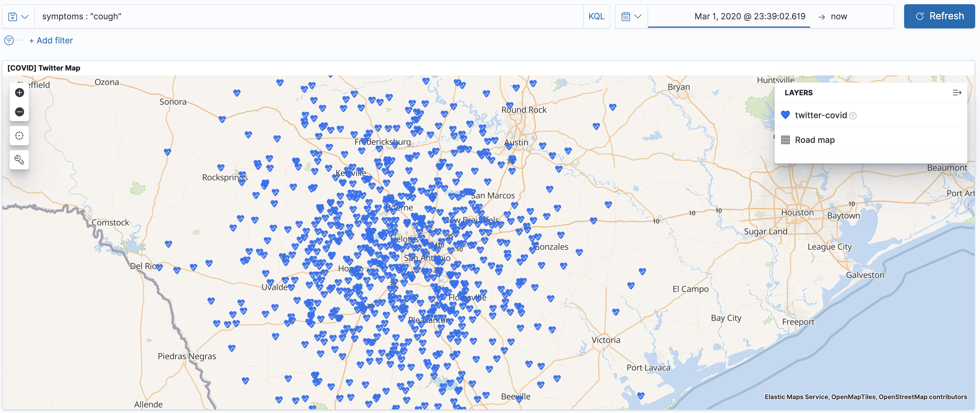
Task: Open the map tools wrench icon
Action: (19, 160)
